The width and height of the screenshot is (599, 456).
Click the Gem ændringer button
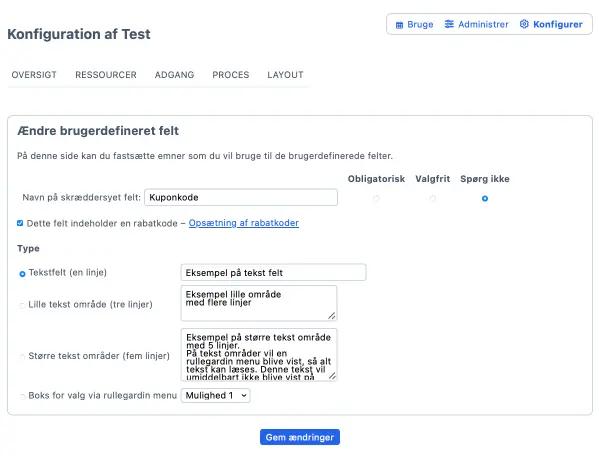click(300, 437)
